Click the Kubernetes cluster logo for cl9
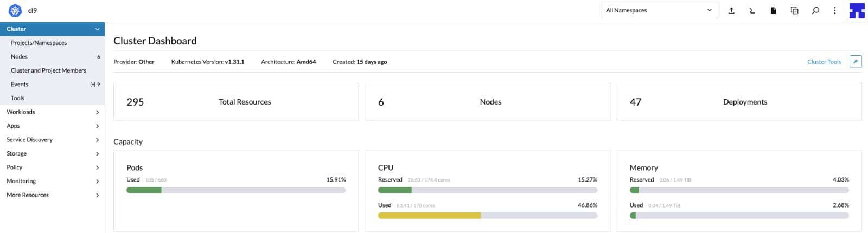Screen dimensions: 868x233 point(15,10)
